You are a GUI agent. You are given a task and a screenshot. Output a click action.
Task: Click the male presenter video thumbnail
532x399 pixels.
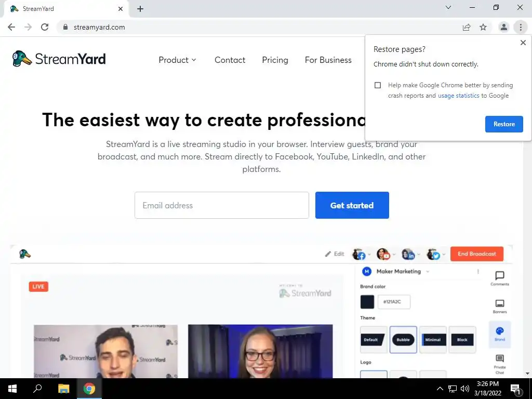point(105,351)
